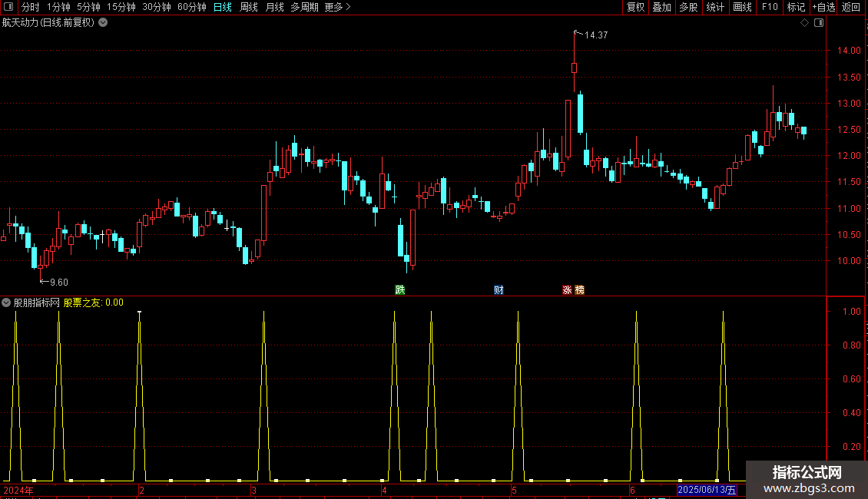Switch to 分时 intraday view
The width and height of the screenshot is (868, 499).
(x=31, y=7)
